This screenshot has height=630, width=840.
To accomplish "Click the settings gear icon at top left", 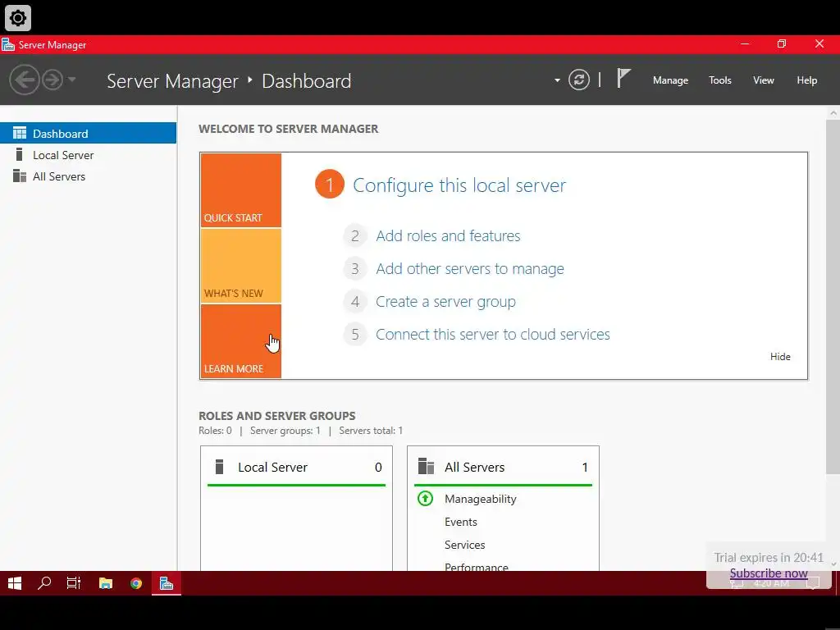I will 18,18.
